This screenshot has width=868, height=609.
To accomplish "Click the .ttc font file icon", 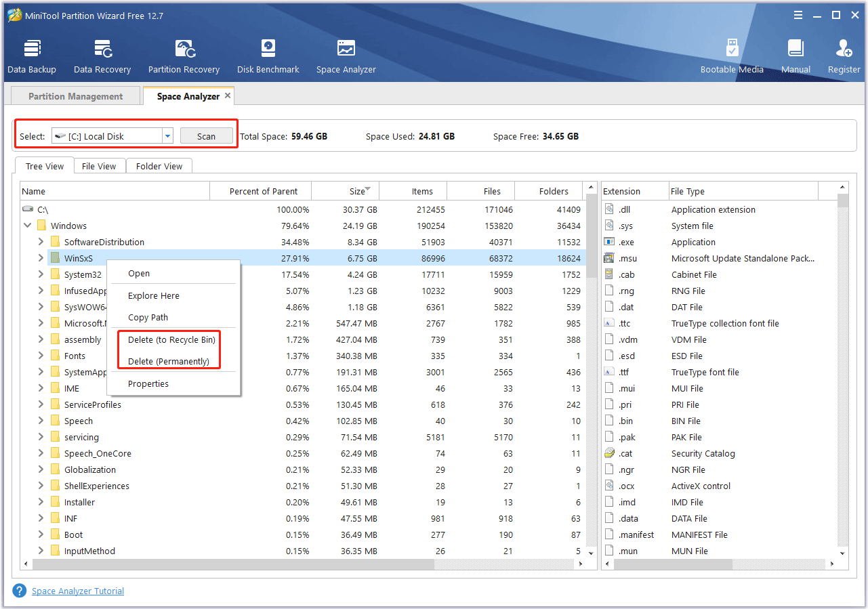I will [609, 323].
